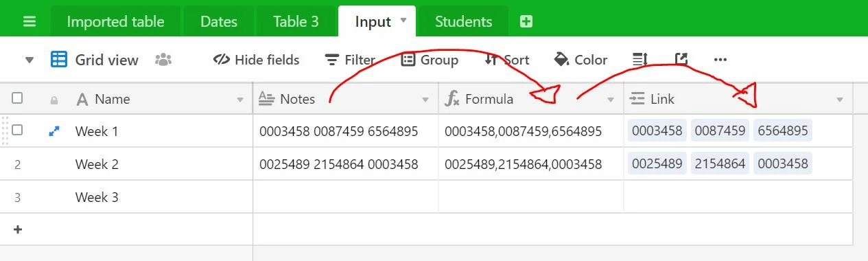Toggle the select-all rows checkbox
This screenshot has height=261, width=868.
coord(17,98)
